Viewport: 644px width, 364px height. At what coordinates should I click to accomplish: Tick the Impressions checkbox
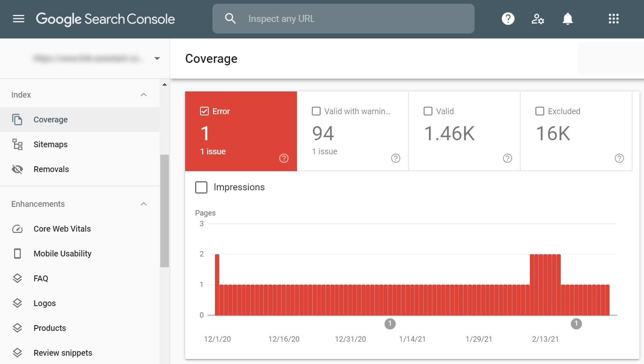(201, 187)
